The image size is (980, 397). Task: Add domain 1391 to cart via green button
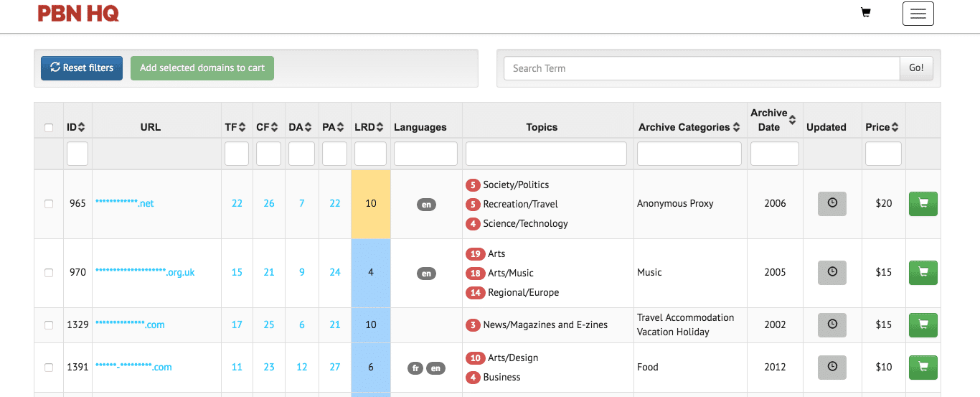(923, 367)
